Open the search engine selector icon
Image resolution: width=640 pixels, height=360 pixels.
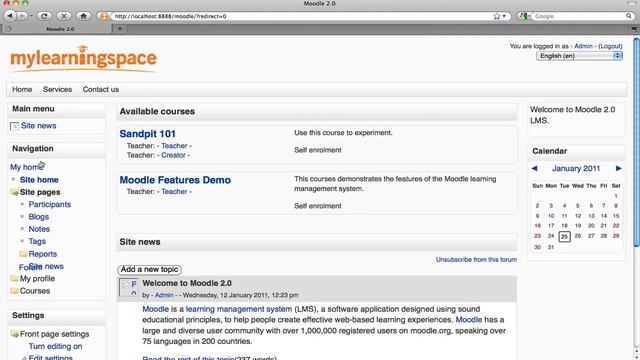(524, 16)
